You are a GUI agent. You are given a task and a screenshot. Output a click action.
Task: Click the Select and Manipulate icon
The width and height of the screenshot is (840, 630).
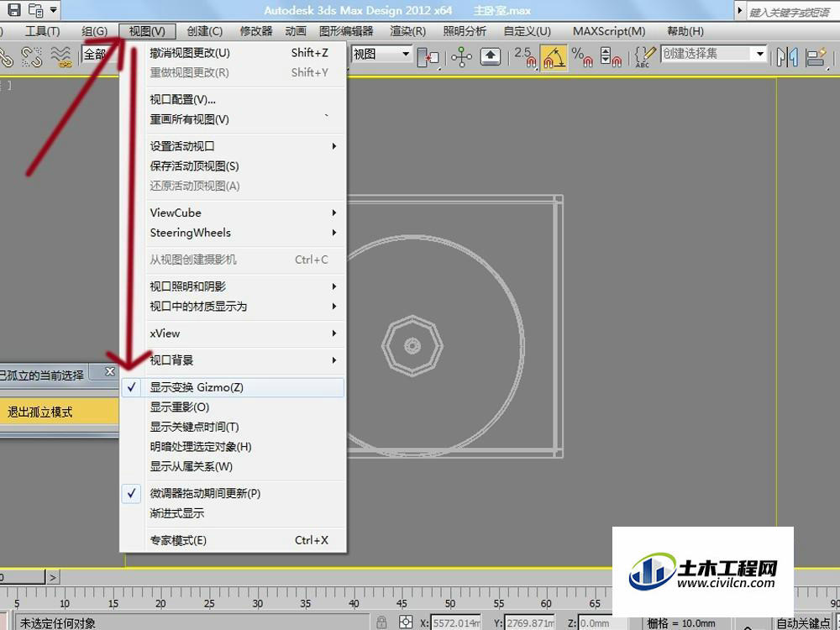coord(461,57)
